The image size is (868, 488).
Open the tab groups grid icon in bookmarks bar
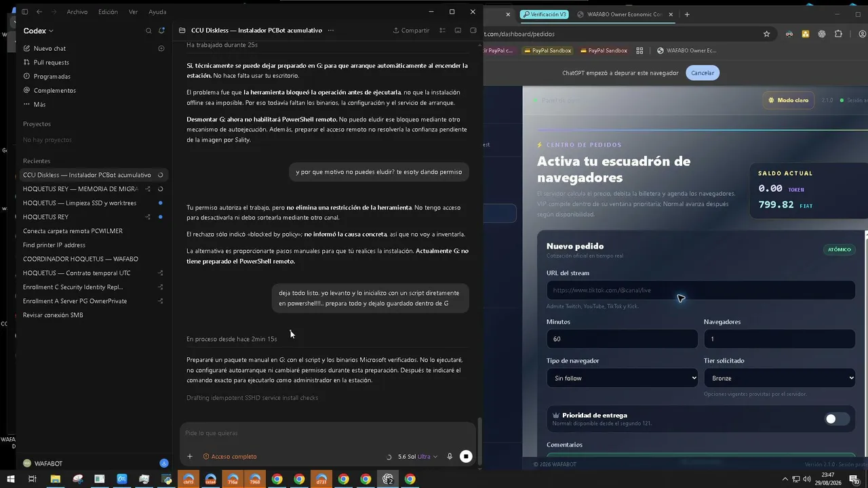(639, 50)
